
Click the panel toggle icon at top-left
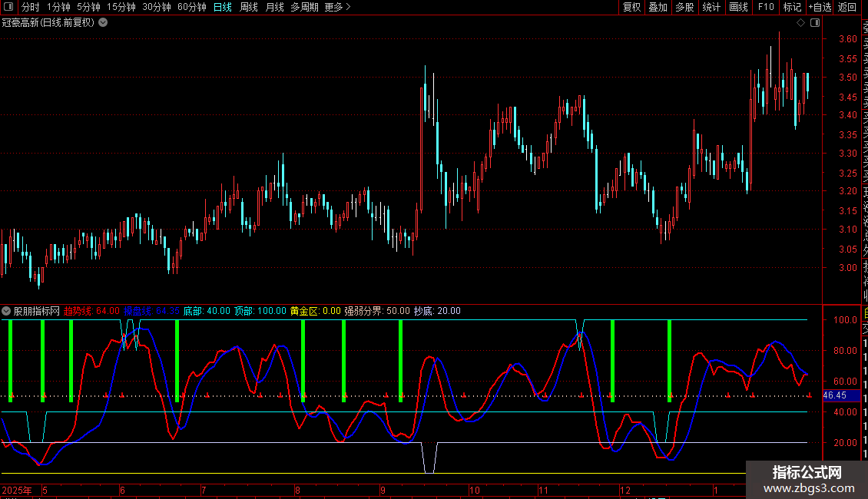point(9,7)
